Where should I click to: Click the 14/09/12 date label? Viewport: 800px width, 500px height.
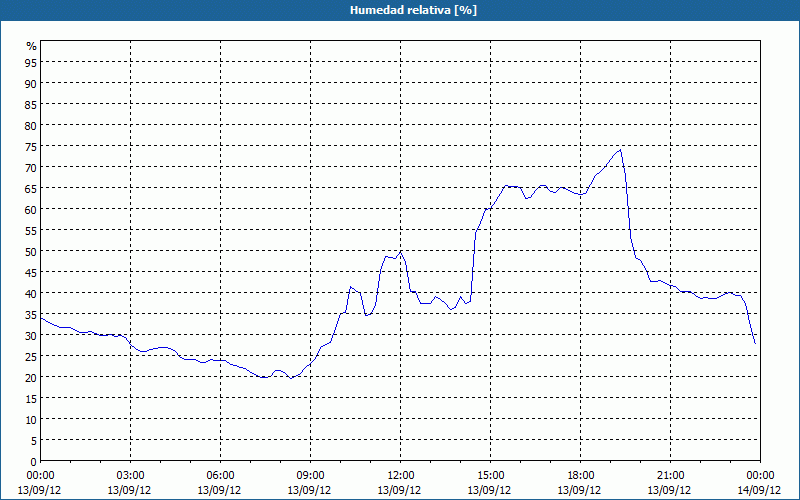coord(760,490)
